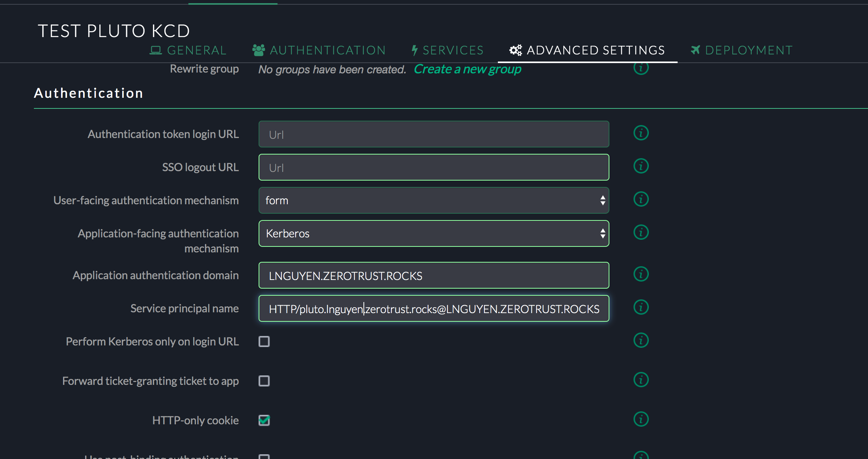Open info tooltip for HTTP-only cookie
This screenshot has width=868, height=459.
(641, 419)
